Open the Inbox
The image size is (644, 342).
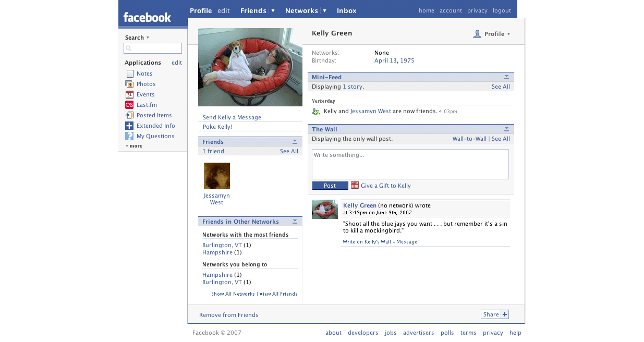[347, 10]
